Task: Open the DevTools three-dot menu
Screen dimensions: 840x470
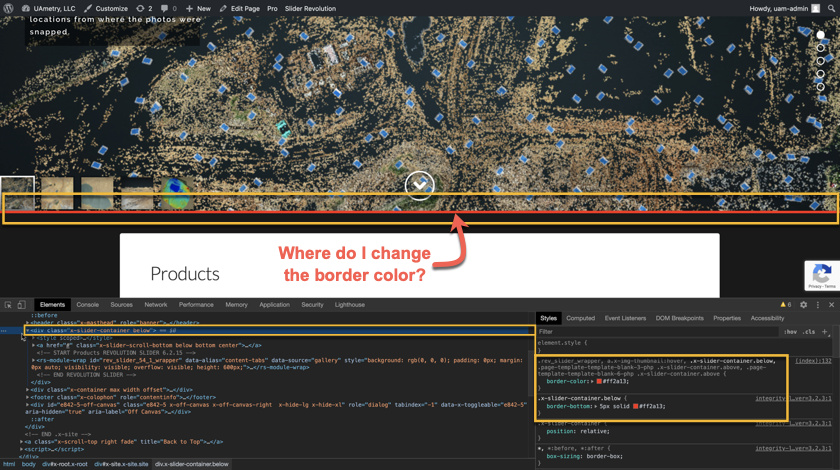Action: (x=818, y=304)
